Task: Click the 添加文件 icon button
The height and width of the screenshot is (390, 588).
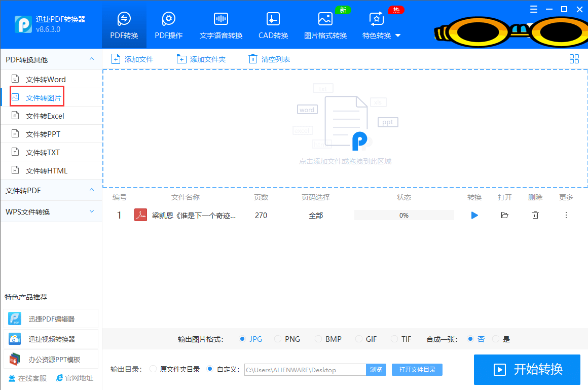Action: (x=116, y=59)
